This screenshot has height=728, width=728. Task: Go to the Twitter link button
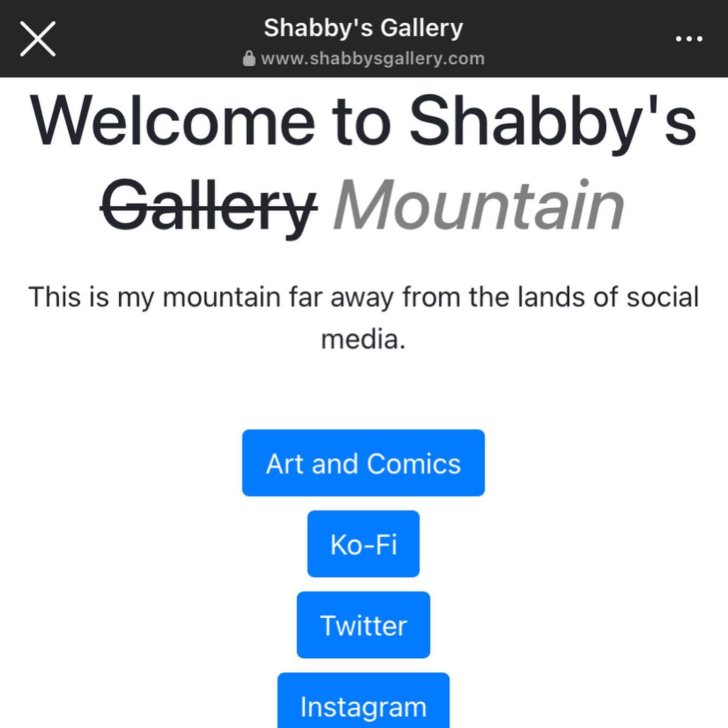pyautogui.click(x=363, y=625)
